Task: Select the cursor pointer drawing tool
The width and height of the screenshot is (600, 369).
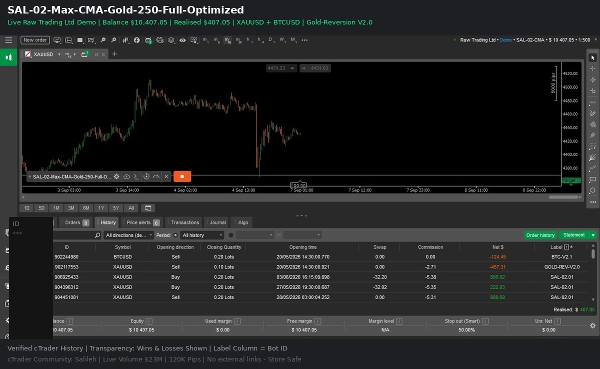Action: [593, 58]
